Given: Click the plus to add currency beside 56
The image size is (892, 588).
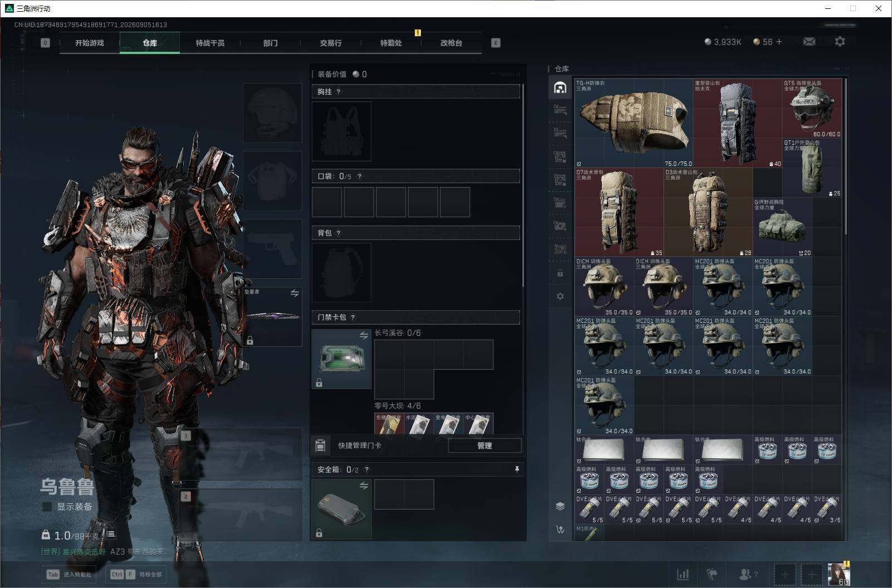Looking at the screenshot, I should pos(779,42).
